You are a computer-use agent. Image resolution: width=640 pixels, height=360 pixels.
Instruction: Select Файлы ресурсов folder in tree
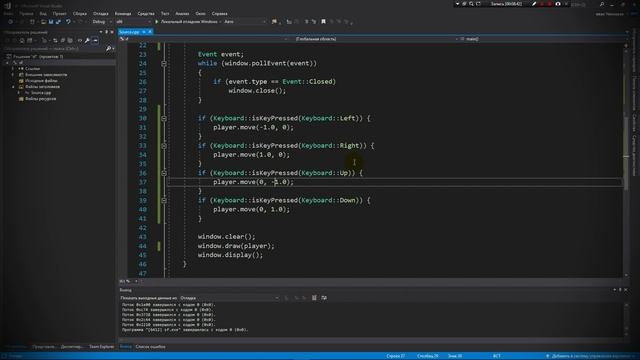pos(40,99)
